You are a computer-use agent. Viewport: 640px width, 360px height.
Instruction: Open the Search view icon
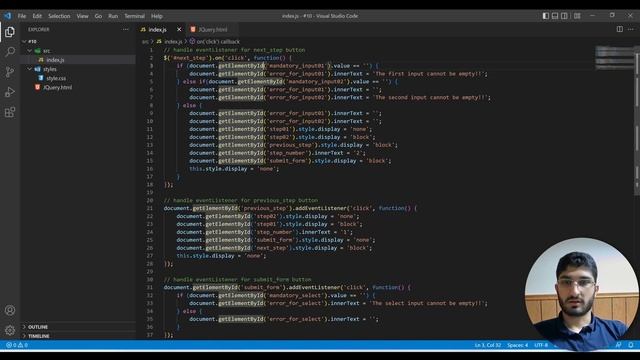[x=10, y=52]
